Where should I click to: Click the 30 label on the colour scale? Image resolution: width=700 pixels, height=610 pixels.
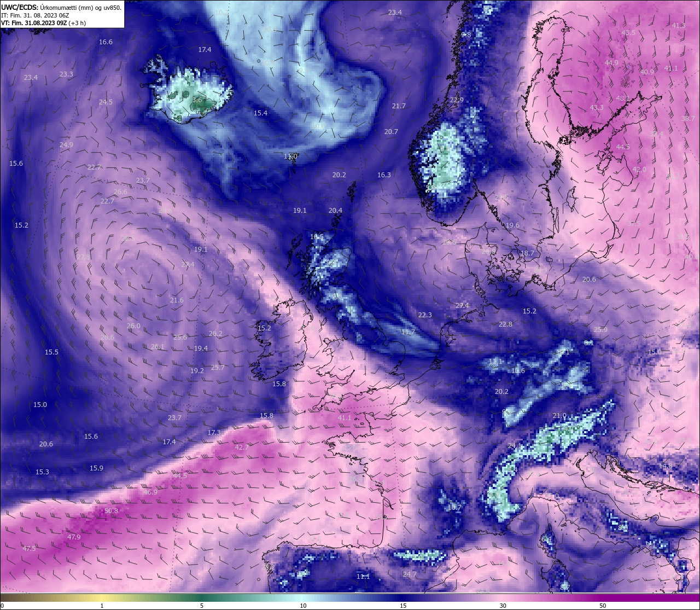pyautogui.click(x=503, y=606)
